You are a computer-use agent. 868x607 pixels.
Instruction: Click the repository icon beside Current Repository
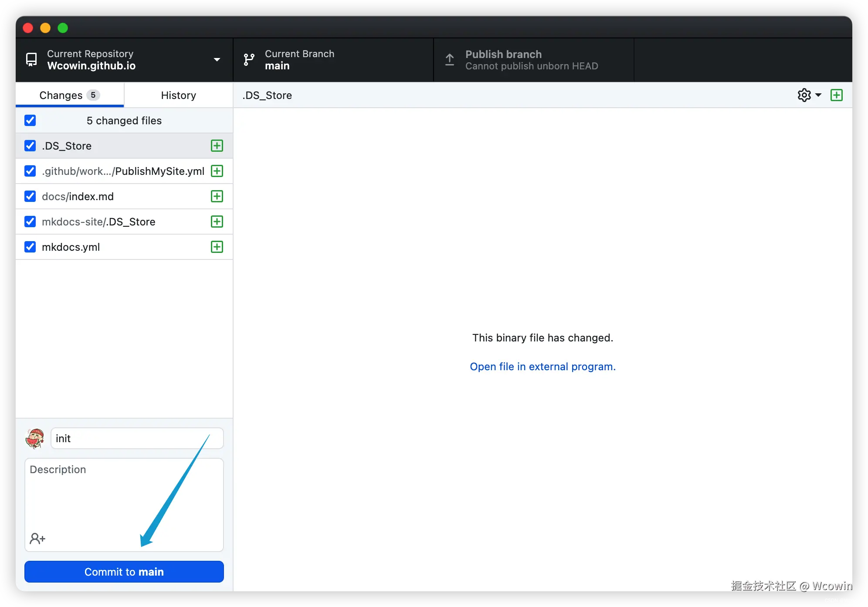(x=31, y=60)
